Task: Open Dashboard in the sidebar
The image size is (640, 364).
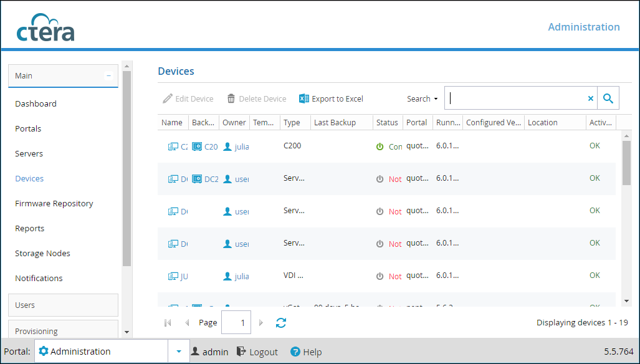Action: [36, 103]
